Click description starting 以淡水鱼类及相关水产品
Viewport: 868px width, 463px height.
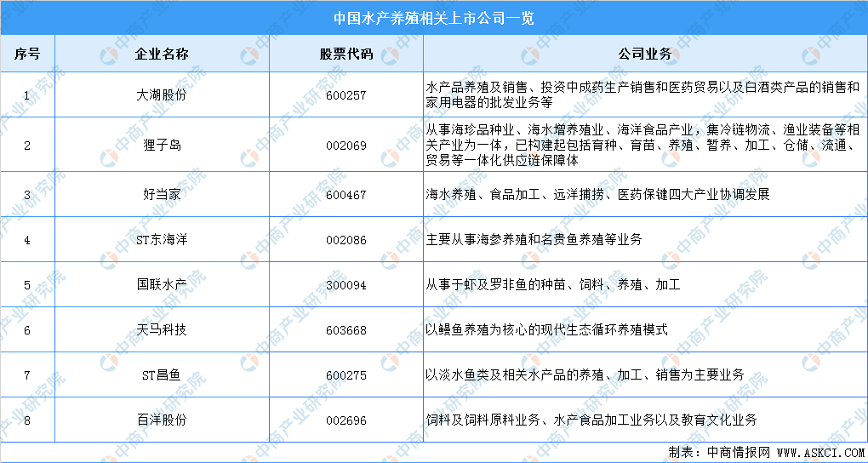click(x=585, y=375)
